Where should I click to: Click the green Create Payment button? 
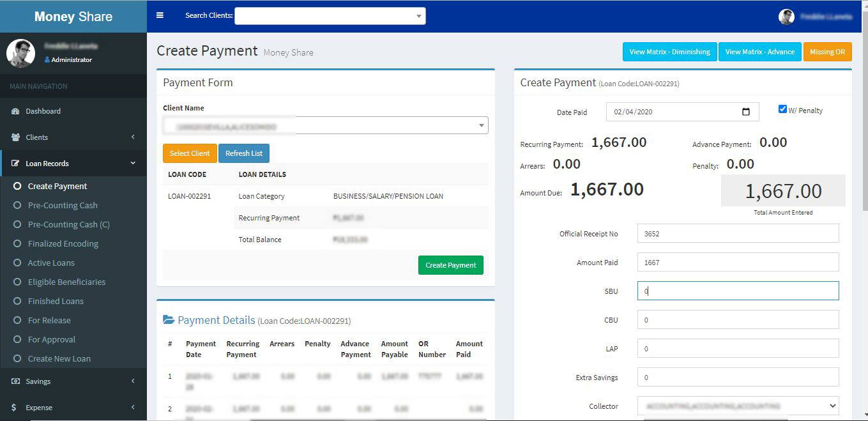(x=451, y=265)
